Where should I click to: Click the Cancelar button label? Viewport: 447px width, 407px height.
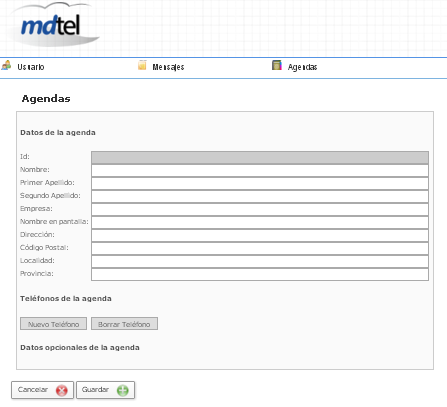pyautogui.click(x=33, y=390)
